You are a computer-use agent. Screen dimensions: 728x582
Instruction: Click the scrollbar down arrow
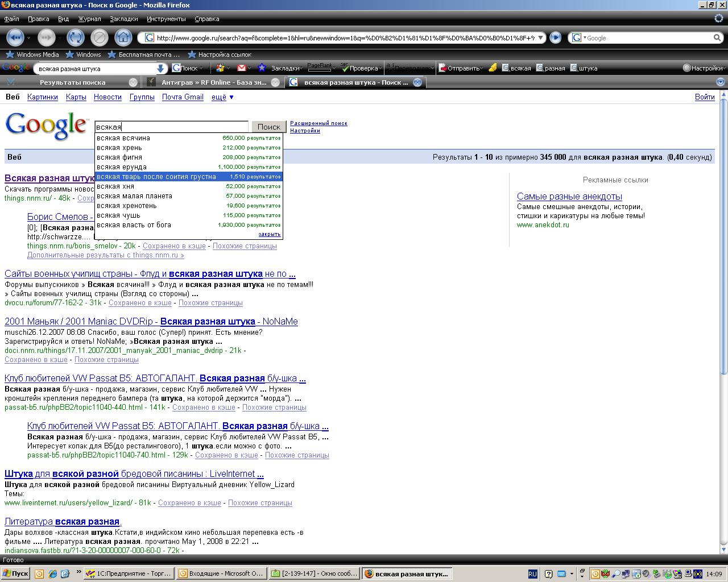point(723,549)
